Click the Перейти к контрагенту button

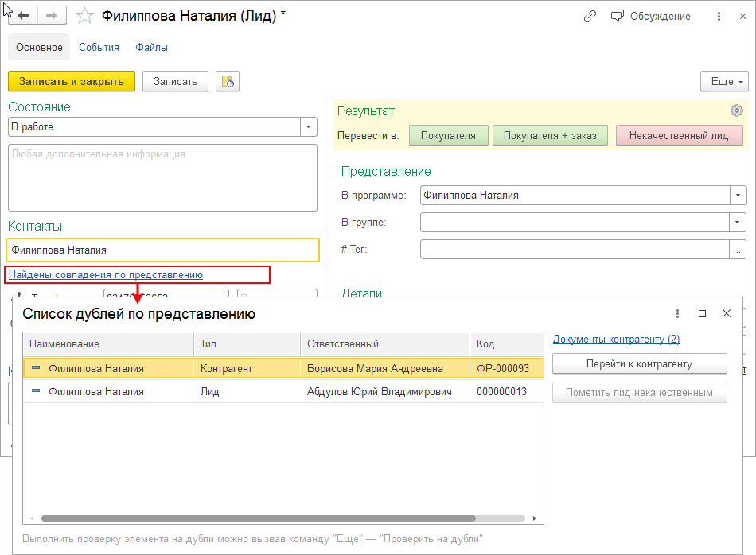[x=639, y=364]
